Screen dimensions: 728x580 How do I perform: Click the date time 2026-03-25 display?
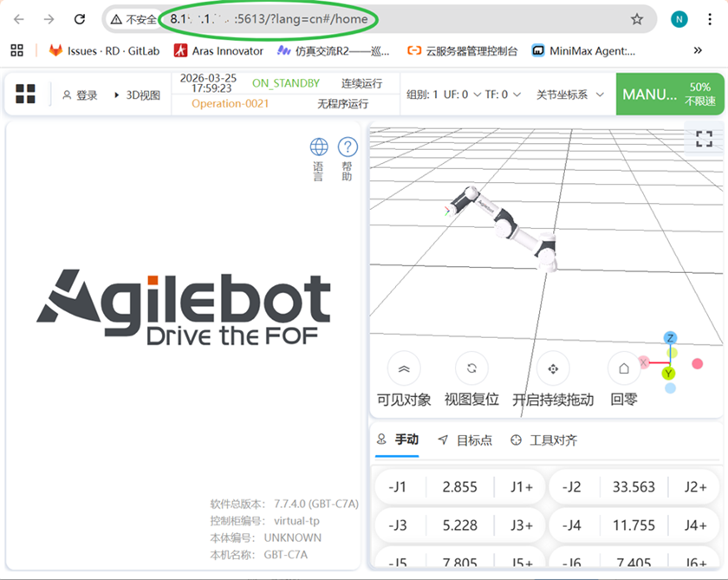(x=209, y=82)
